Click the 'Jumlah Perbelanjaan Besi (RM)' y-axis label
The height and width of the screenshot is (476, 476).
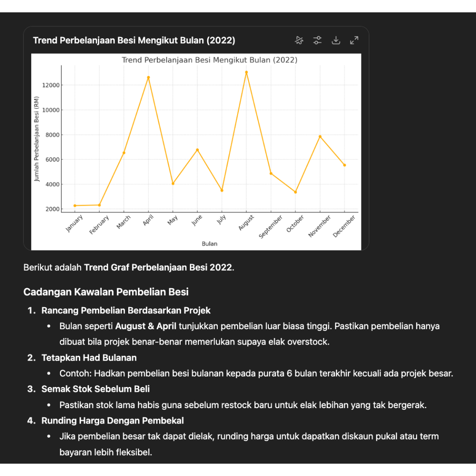[x=37, y=138]
